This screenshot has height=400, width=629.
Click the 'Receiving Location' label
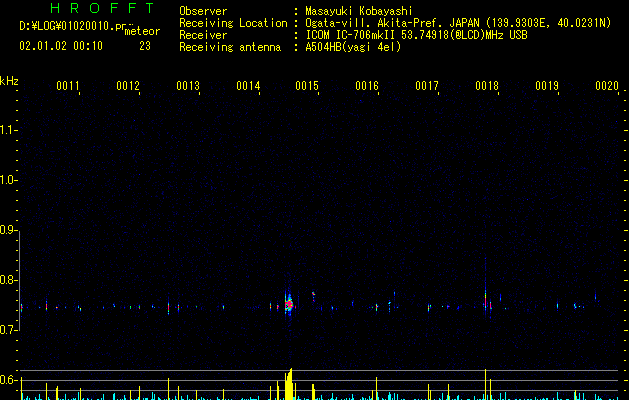233,23
